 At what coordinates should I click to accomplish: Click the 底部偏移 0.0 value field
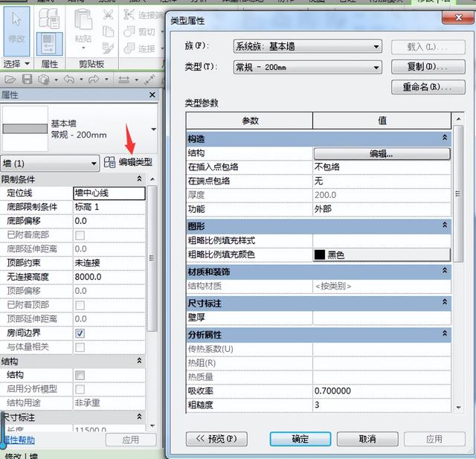pos(109,221)
